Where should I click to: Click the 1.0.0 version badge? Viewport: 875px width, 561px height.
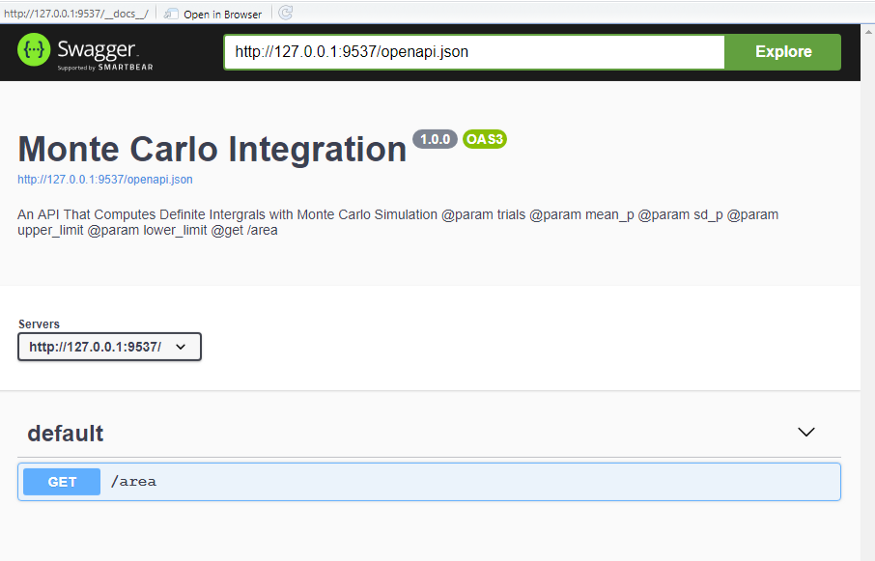coord(435,139)
